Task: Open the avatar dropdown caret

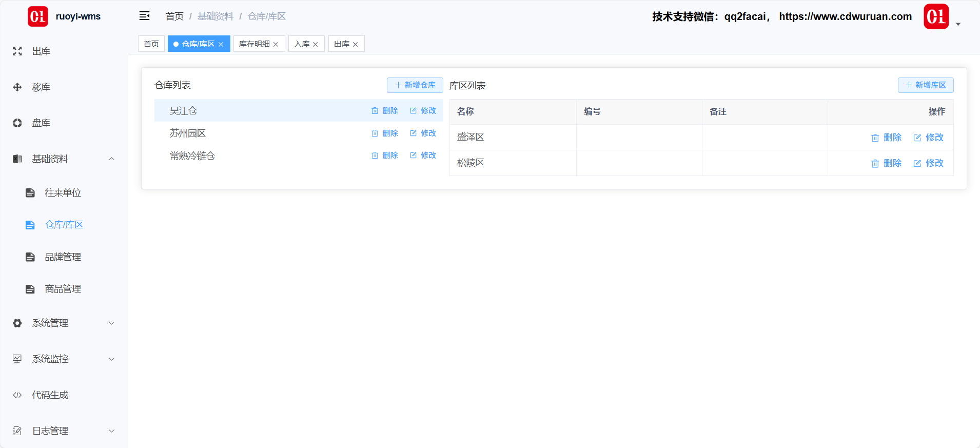Action: [x=958, y=24]
